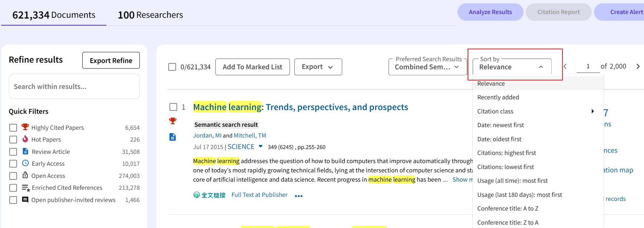This screenshot has width=644, height=228.
Task: Choose Citations: highest first sort option
Action: (506, 153)
